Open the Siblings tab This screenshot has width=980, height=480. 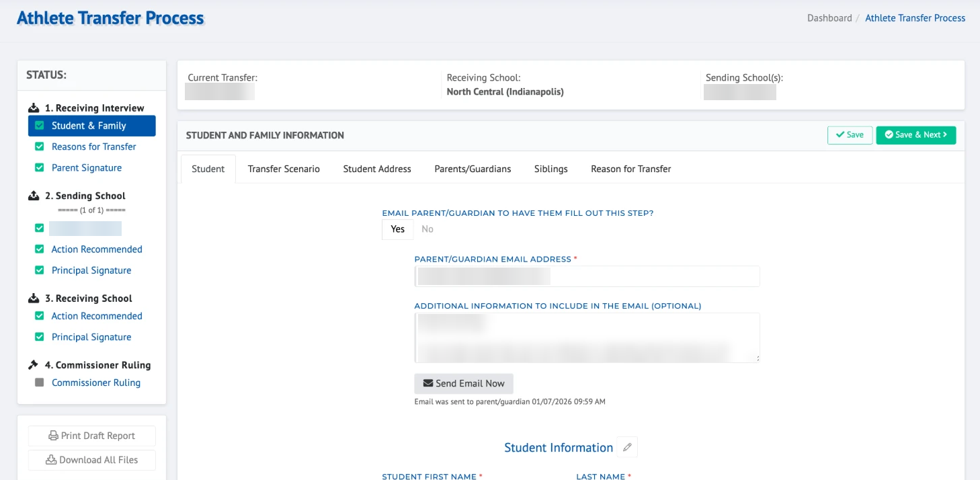551,169
